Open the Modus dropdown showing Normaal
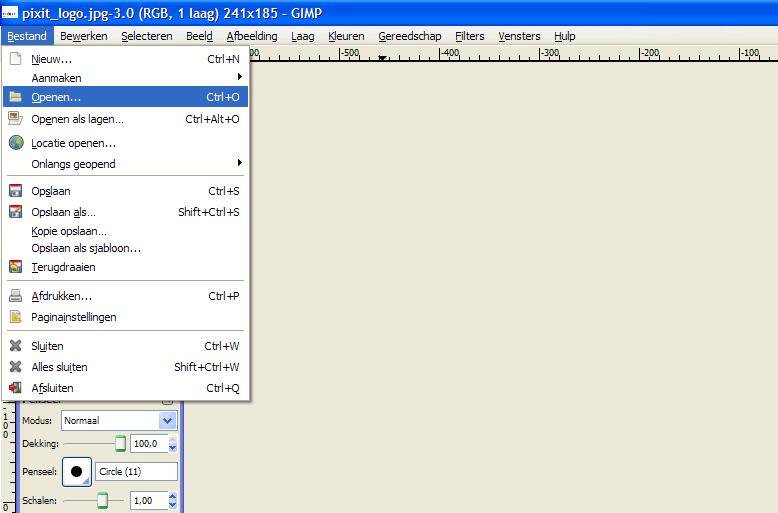This screenshot has width=778, height=513. click(119, 421)
